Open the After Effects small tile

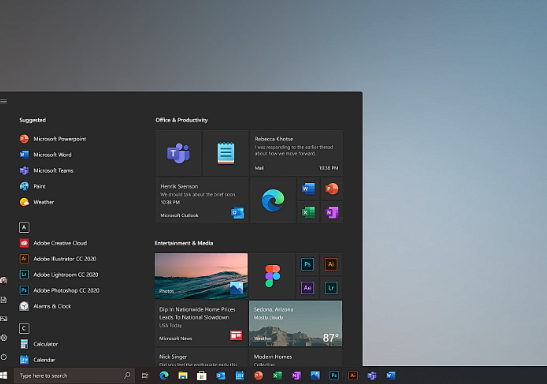(x=307, y=288)
